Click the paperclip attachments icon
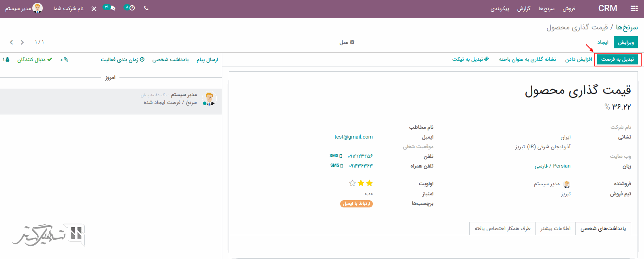The image size is (644, 259). tap(65, 60)
